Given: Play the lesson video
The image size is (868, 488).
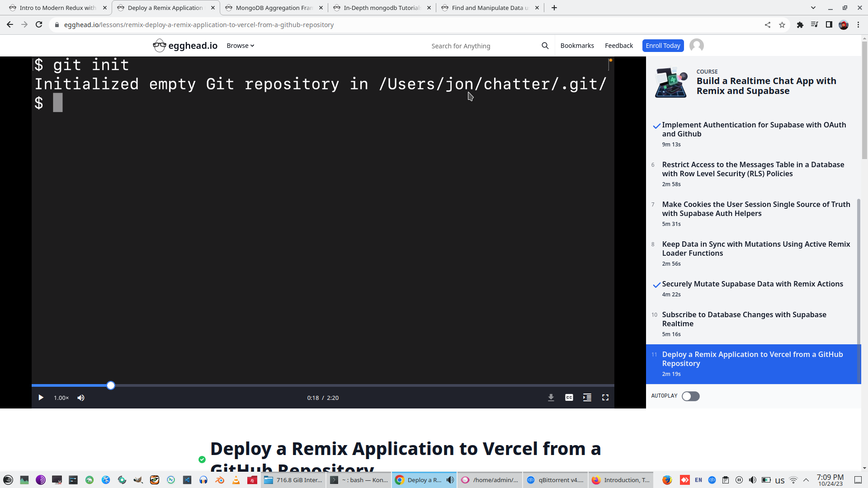Looking at the screenshot, I should pos(41,398).
